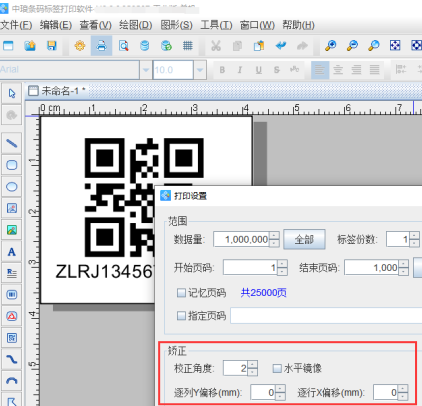Toggle the grid display icon
422x406 pixels.
click(188, 45)
